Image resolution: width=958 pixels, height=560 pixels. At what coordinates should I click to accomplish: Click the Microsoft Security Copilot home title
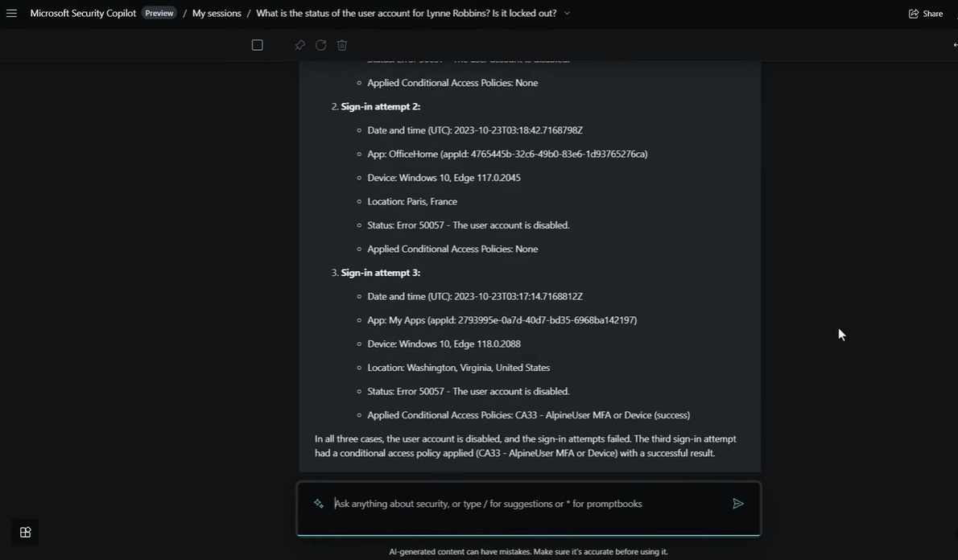click(83, 13)
